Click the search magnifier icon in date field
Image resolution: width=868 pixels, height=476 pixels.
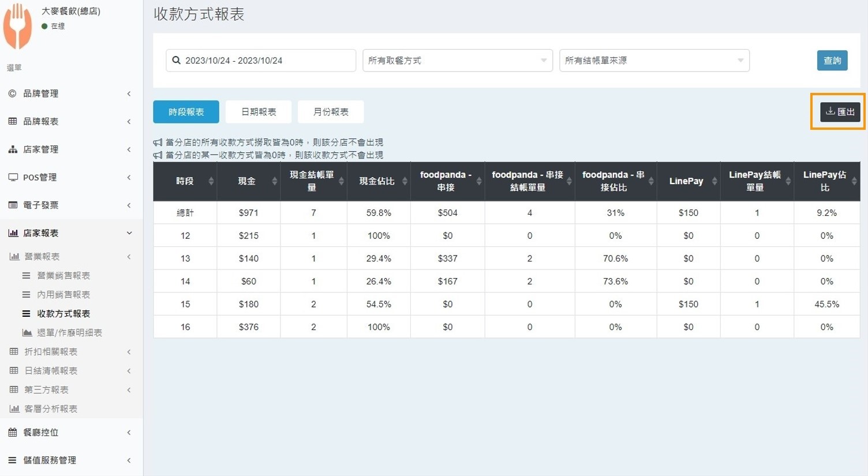pyautogui.click(x=177, y=61)
